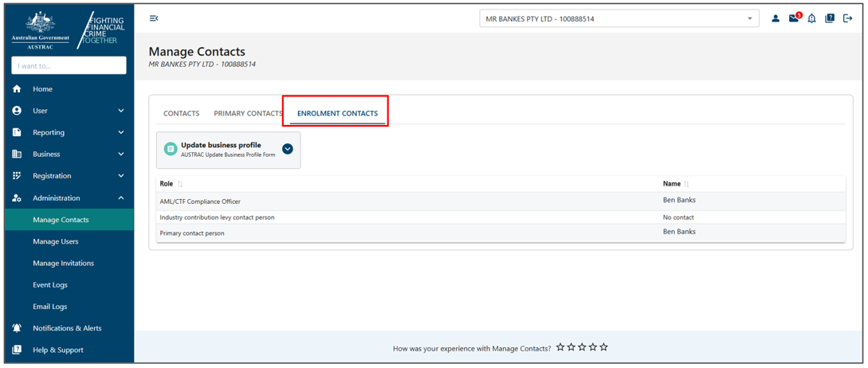The image size is (868, 368).
Task: Click Ben Banks in the AML/CTF Compliance Officer row
Action: pos(679,200)
